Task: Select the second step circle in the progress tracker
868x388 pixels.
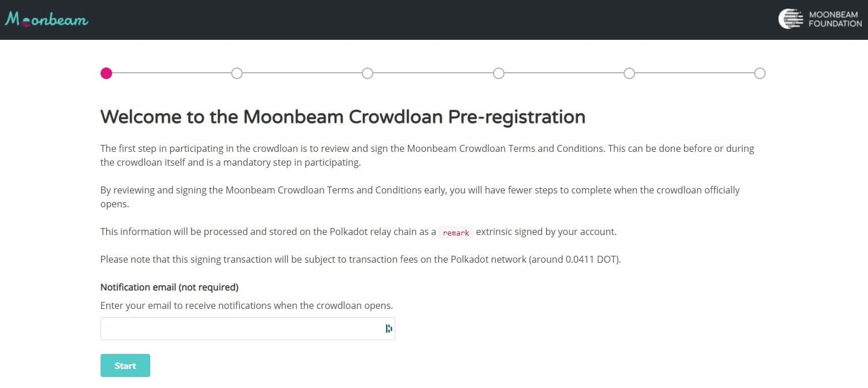Action: coord(237,73)
